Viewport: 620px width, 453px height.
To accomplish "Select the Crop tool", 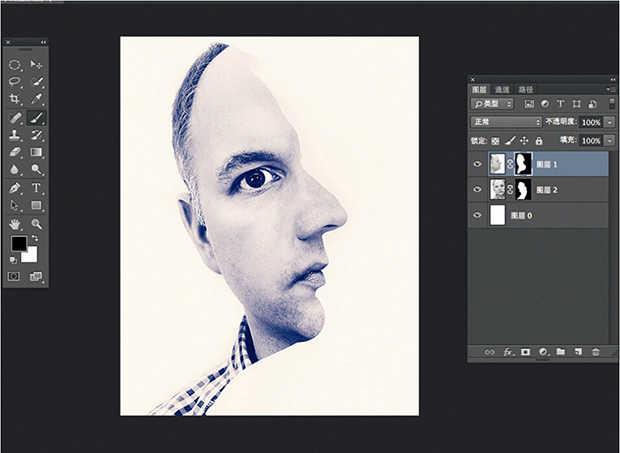I will tap(15, 99).
